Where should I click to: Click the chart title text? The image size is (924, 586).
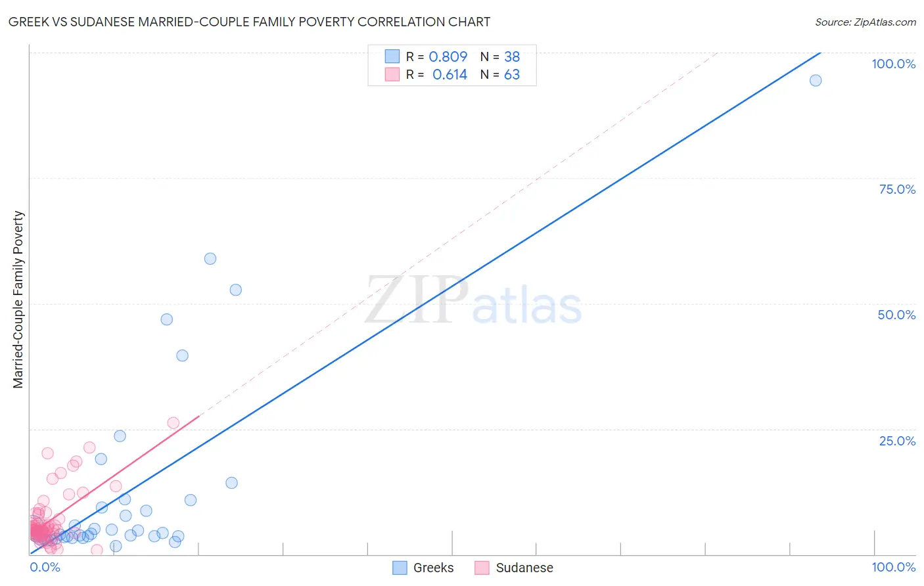[249, 22]
